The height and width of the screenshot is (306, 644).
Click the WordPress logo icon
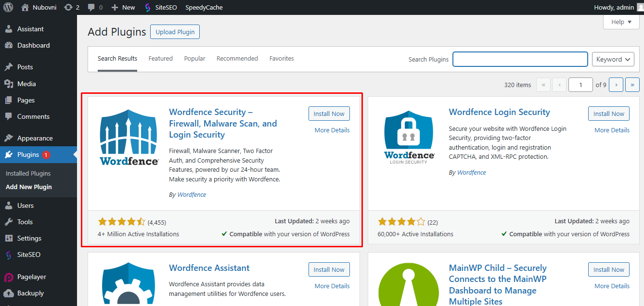coord(8,7)
